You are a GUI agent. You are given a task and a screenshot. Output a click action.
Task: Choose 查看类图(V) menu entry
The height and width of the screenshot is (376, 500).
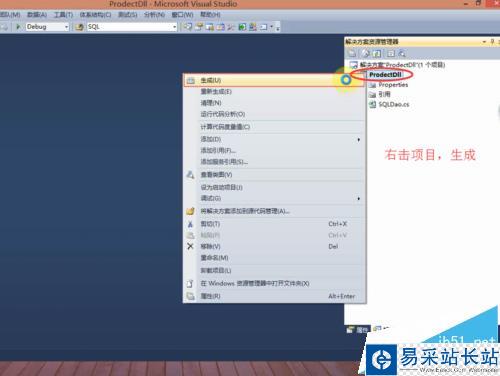coord(274,175)
